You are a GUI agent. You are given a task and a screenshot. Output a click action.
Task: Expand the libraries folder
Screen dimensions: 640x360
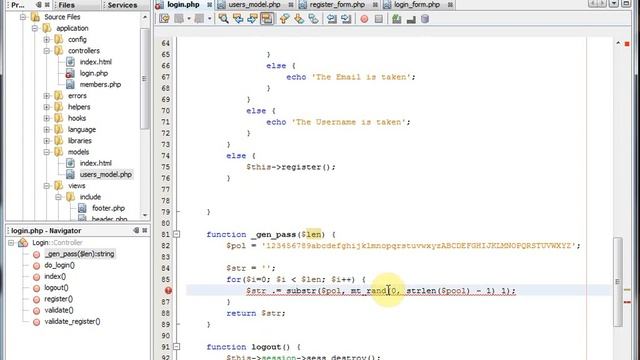pyautogui.click(x=47, y=140)
